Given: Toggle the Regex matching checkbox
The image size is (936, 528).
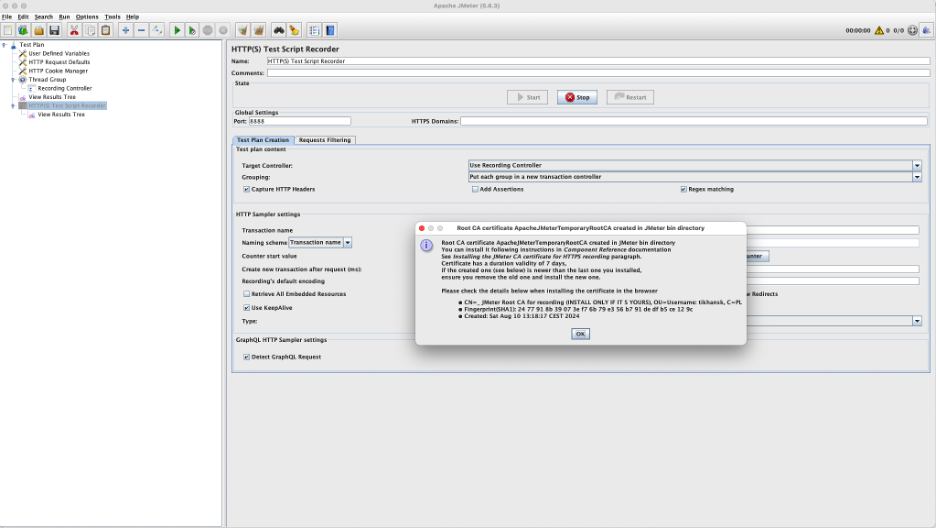Looking at the screenshot, I should click(x=683, y=189).
